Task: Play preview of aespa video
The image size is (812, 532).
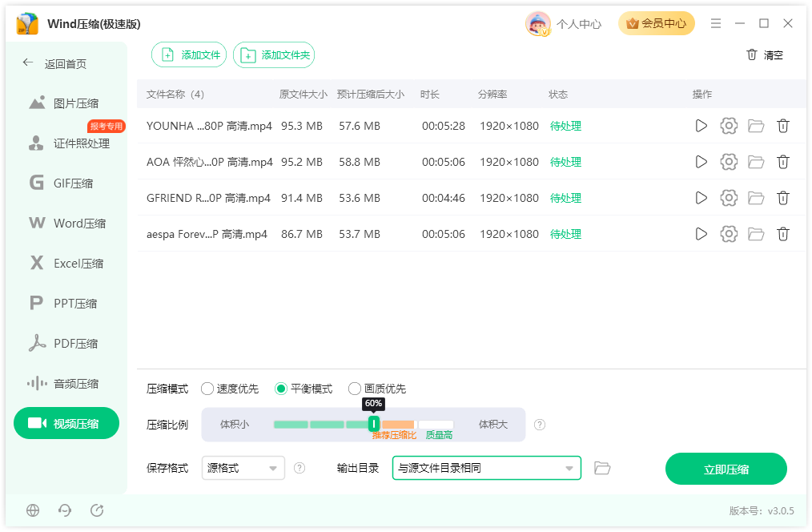Action: tap(701, 234)
